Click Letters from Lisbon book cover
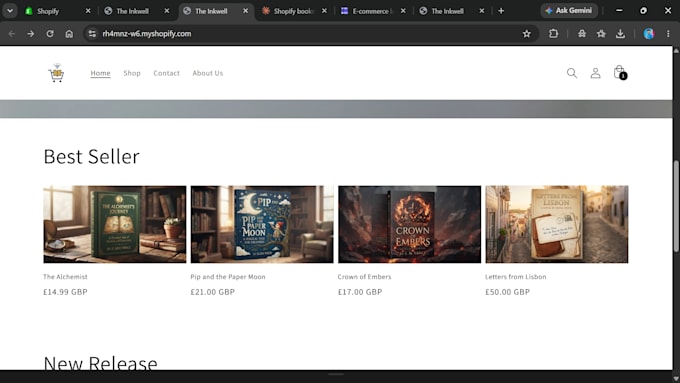This screenshot has height=383, width=680. click(x=557, y=224)
